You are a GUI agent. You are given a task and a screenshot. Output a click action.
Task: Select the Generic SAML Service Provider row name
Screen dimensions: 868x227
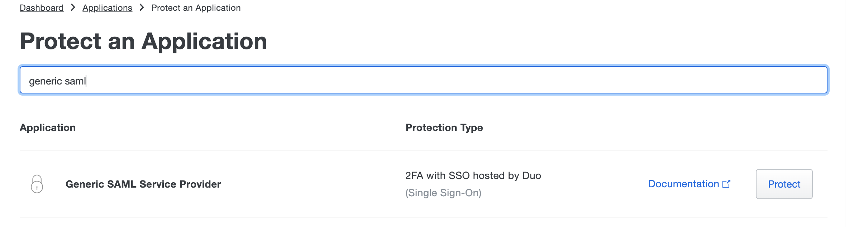pos(143,184)
